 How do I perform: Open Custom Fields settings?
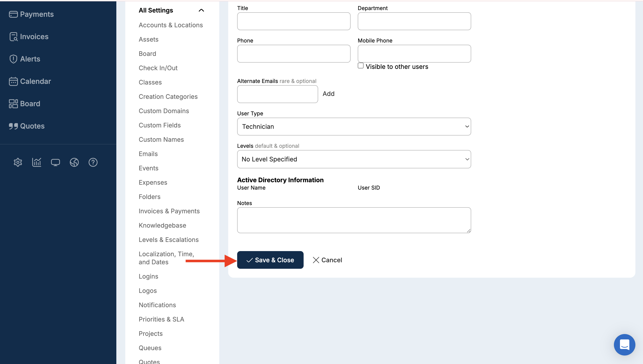[x=160, y=125]
